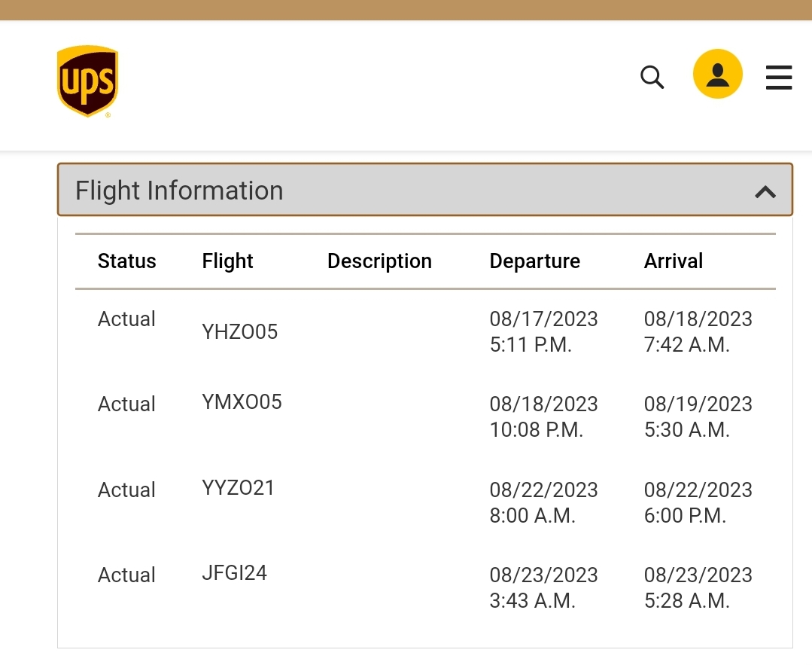Click the 08/23/2023 5:28 A.M. arrival
Viewport: 812px width, 665px height.
[x=698, y=587]
